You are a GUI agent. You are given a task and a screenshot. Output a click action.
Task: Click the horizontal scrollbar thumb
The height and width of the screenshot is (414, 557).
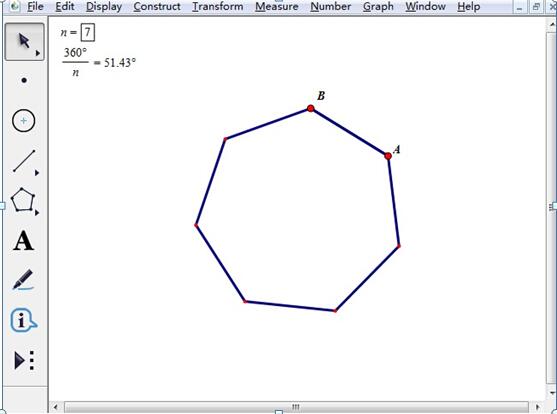296,407
